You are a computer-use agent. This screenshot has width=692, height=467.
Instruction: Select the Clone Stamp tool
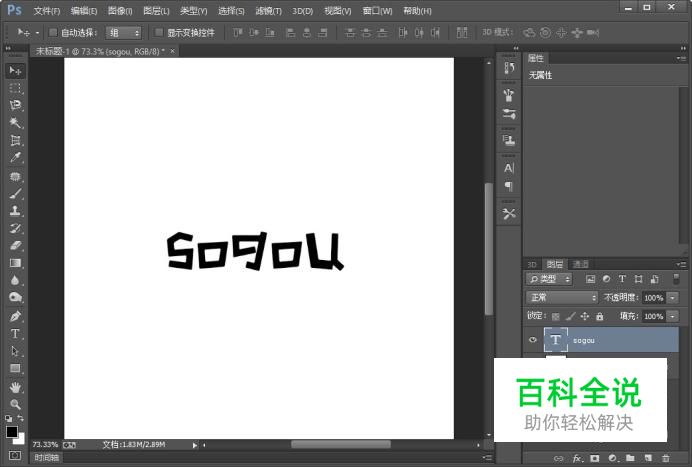15,211
